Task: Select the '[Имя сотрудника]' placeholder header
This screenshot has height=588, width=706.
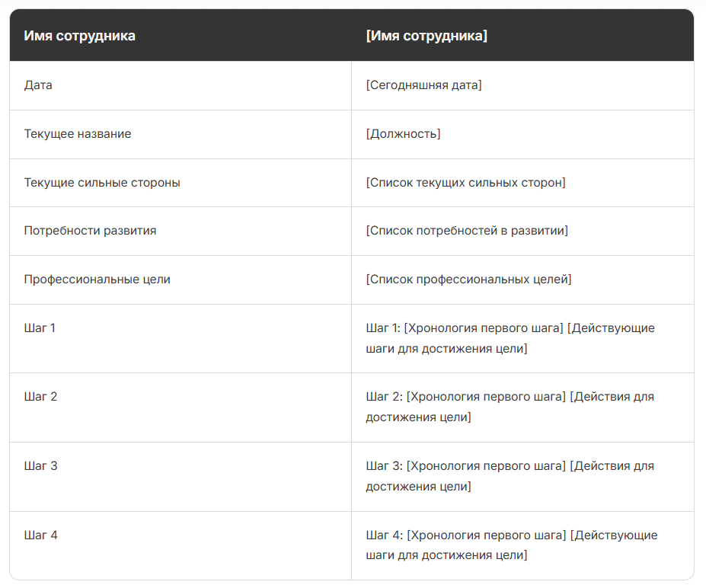Action: coord(426,36)
